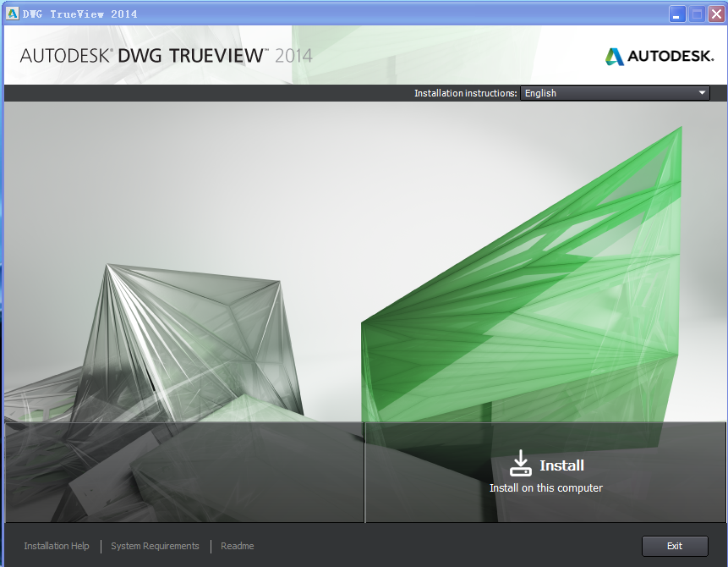
Task: Click the disabled maximize window button
Action: coord(697,14)
